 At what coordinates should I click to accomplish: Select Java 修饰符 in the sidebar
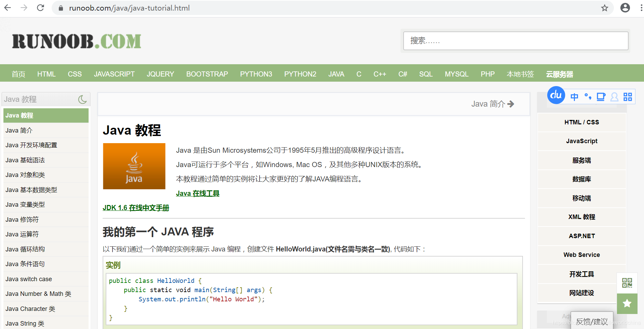tap(46, 220)
